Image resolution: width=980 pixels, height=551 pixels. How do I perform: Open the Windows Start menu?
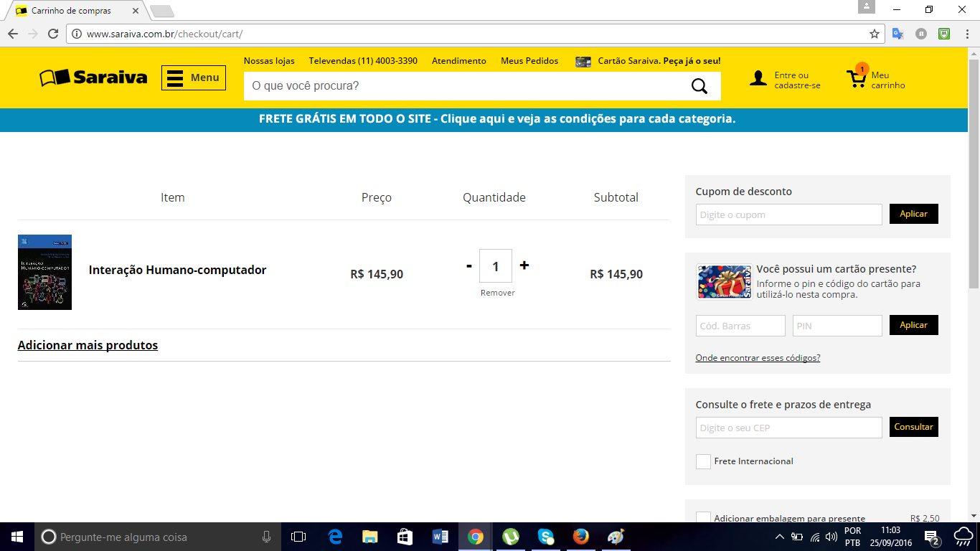click(x=17, y=537)
